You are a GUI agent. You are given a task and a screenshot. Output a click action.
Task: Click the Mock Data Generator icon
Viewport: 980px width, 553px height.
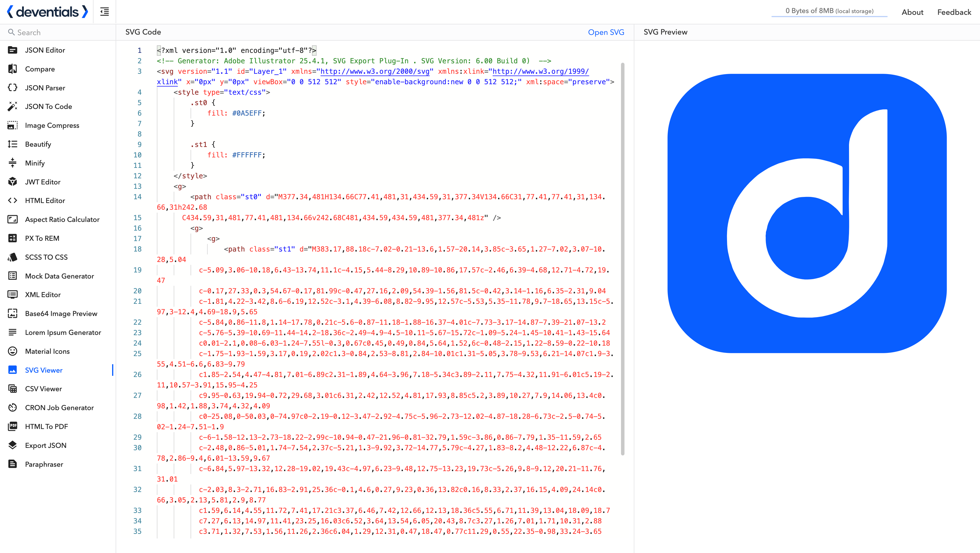[x=12, y=276]
